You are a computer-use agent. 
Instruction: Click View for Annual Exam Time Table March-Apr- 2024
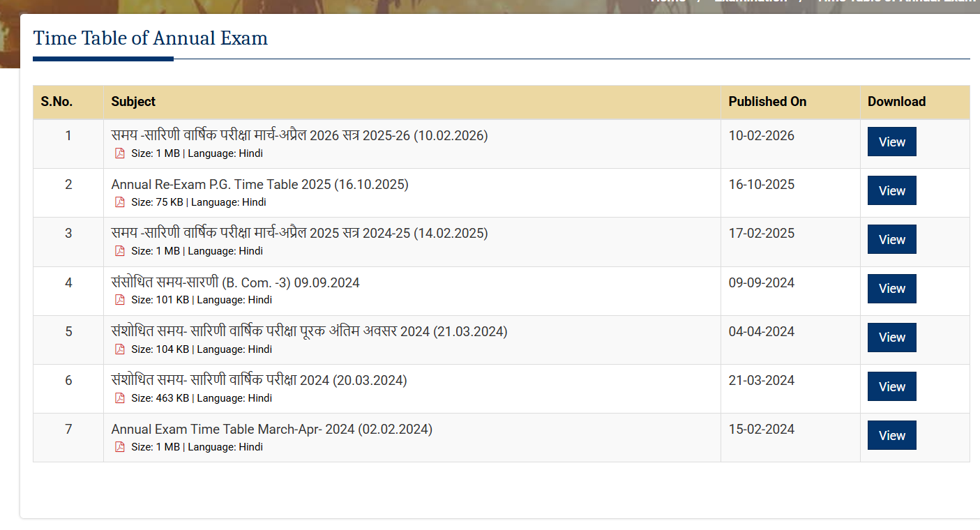click(x=891, y=434)
